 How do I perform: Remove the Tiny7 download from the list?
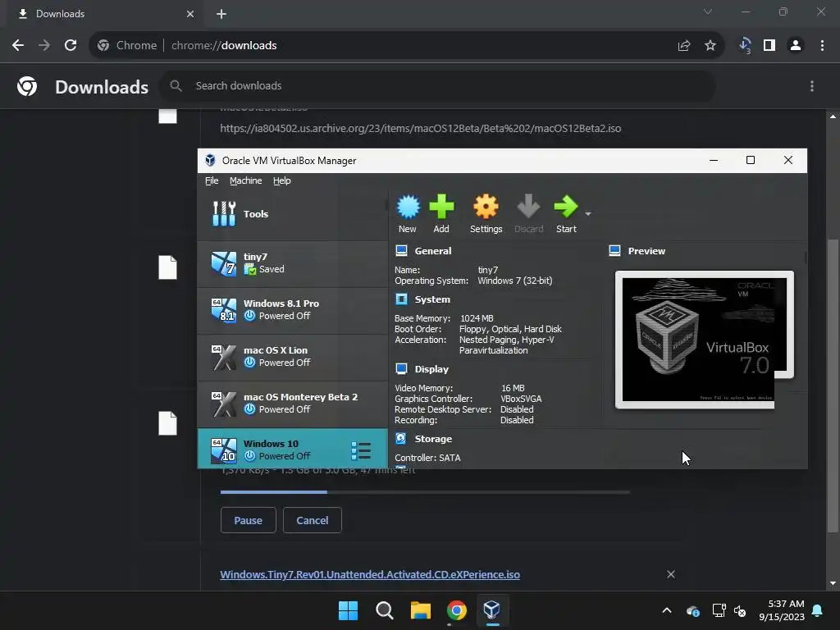click(x=671, y=574)
